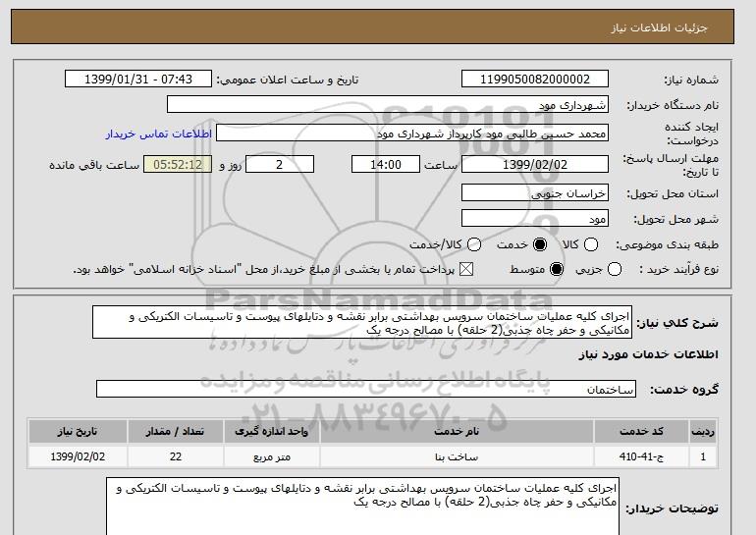Select the کالا/خدمت radio button
The height and width of the screenshot is (535, 756).
[x=474, y=244]
